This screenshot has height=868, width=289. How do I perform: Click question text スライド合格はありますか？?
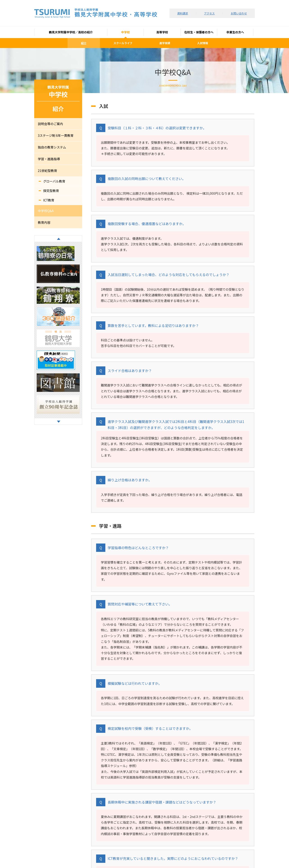[x=129, y=371]
